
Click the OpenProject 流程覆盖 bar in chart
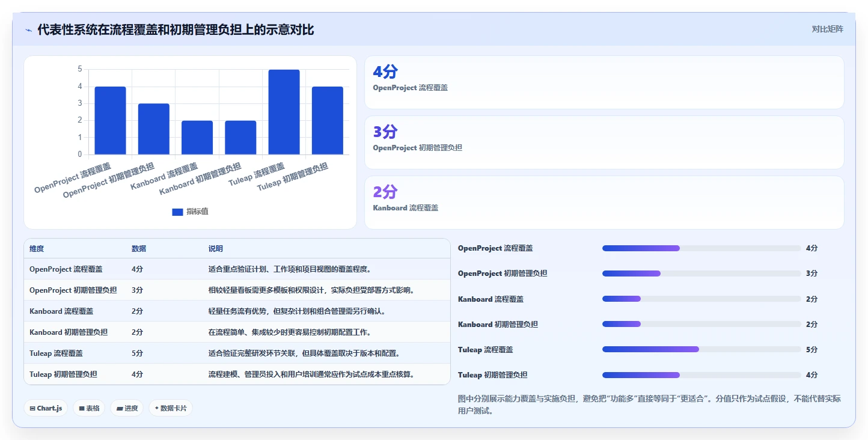click(110, 120)
